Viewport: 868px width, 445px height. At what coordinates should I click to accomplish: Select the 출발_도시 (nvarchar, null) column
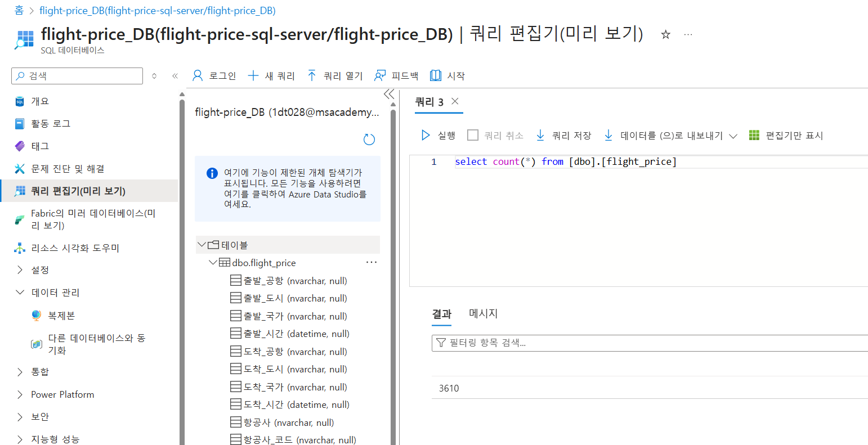[x=289, y=298]
